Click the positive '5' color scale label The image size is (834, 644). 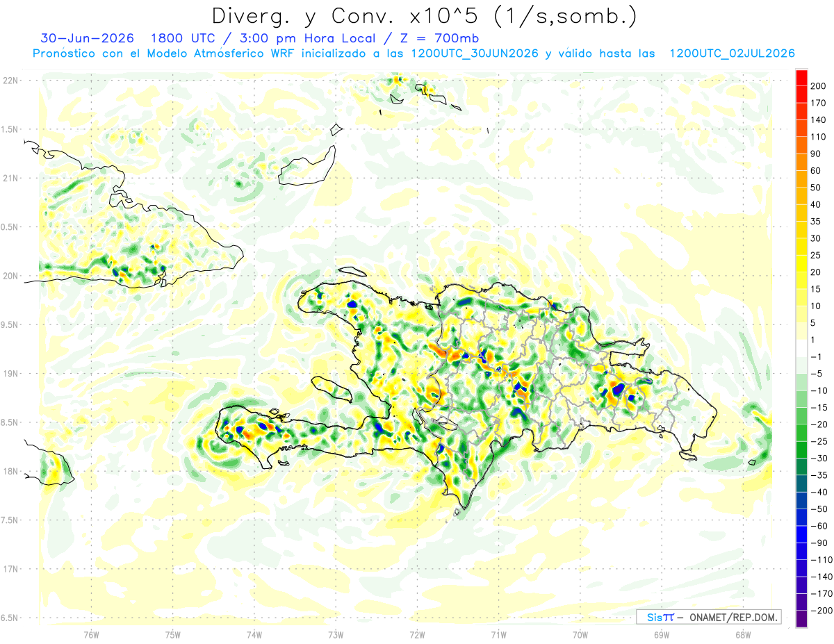tap(813, 323)
